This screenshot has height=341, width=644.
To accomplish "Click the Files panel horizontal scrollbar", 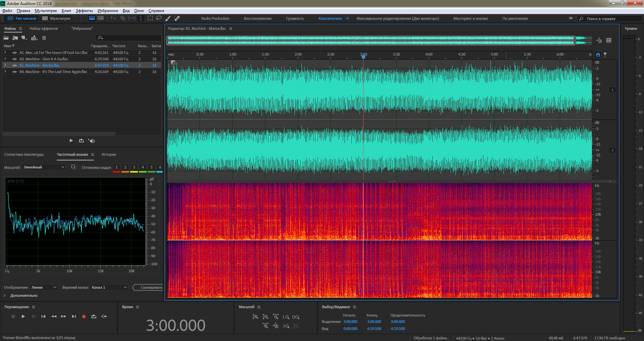I will point(59,134).
